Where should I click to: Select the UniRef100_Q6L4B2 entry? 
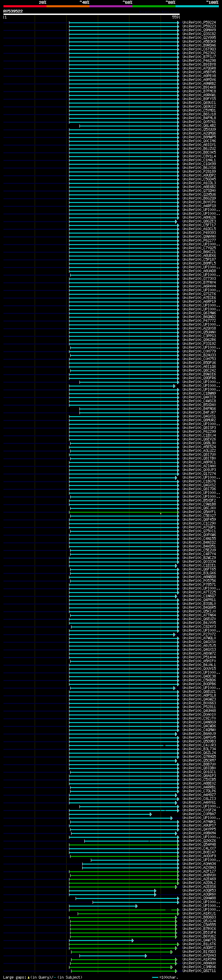click(199, 125)
